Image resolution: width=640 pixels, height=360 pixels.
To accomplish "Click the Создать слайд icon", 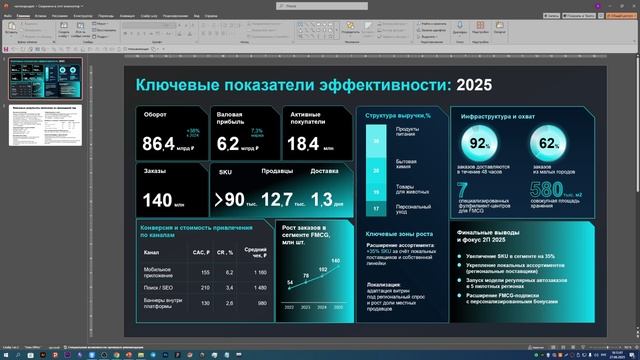I will tap(64, 26).
